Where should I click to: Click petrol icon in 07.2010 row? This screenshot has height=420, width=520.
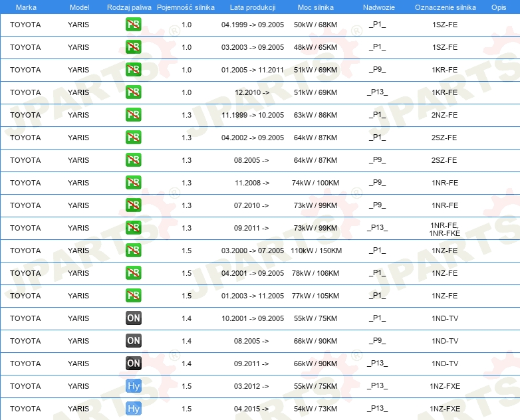point(133,205)
